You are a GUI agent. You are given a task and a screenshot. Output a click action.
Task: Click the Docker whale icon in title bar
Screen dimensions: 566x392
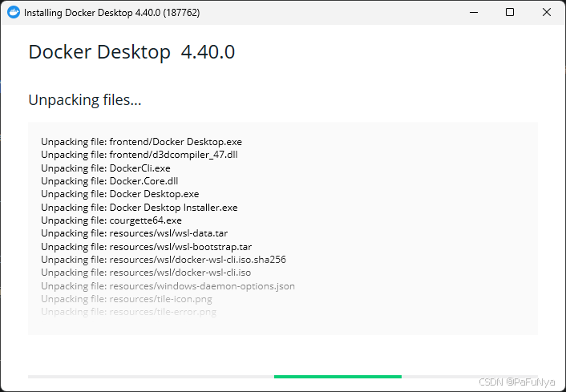coord(14,12)
